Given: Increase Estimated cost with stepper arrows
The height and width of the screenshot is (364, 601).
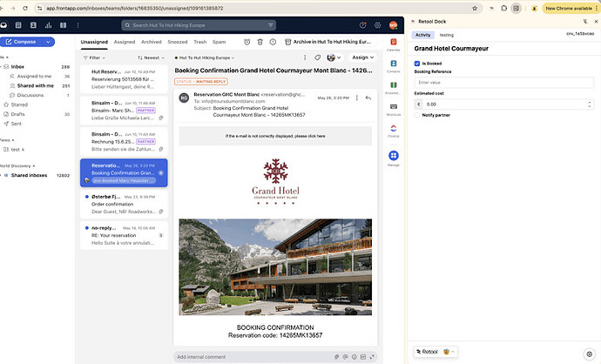Looking at the screenshot, I should (590, 102).
